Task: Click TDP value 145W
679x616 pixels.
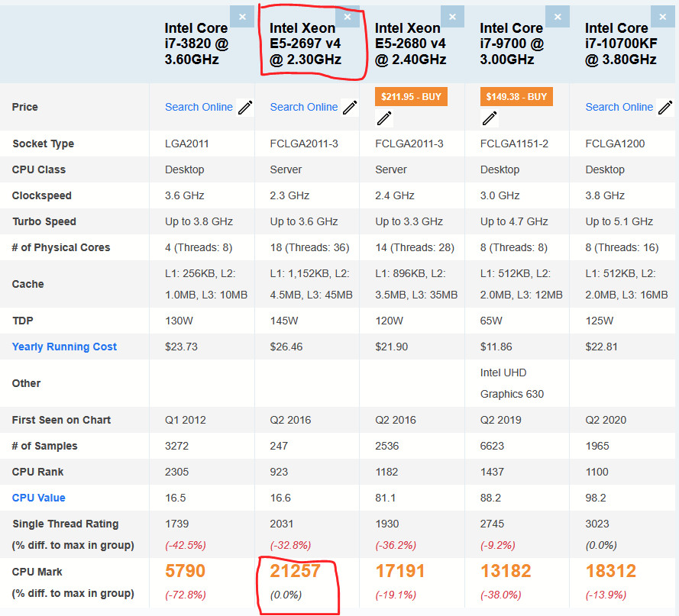Action: (x=284, y=321)
